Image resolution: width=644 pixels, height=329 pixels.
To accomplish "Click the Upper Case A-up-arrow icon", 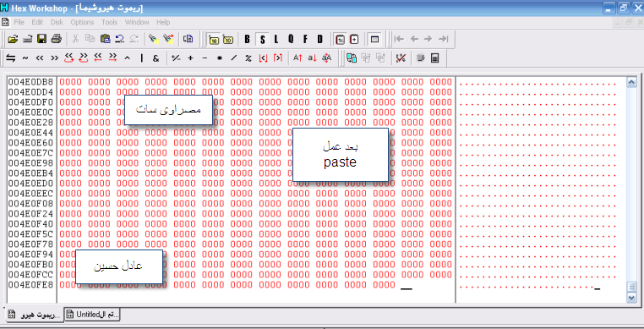I will point(297,58).
